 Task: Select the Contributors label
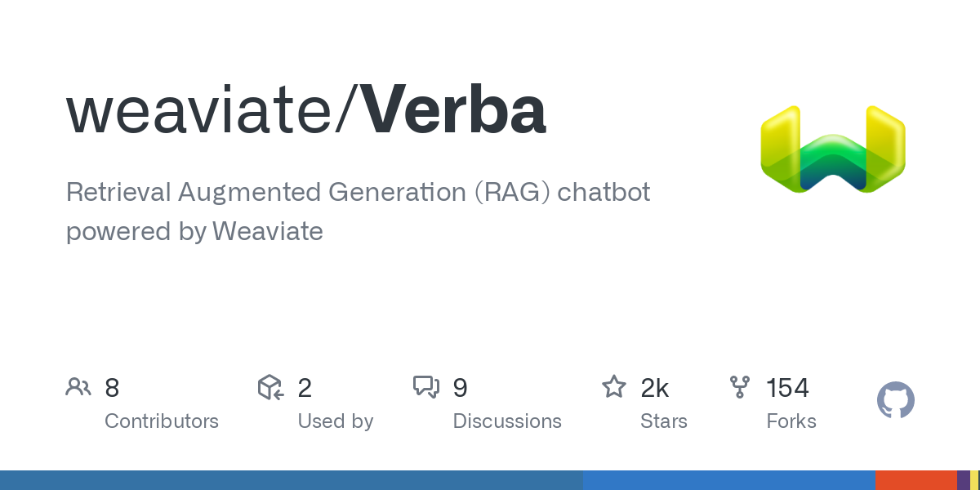[x=162, y=421]
